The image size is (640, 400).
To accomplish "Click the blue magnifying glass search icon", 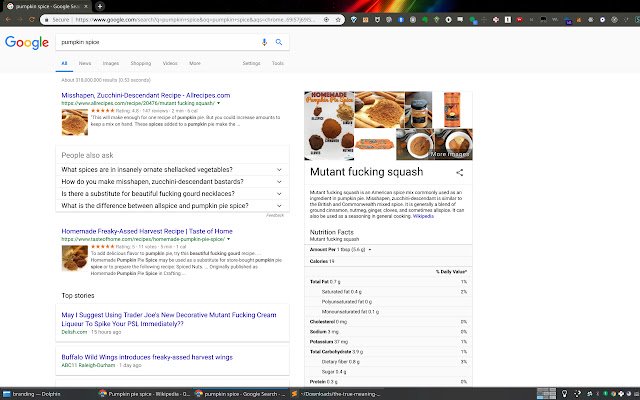I will (279, 42).
